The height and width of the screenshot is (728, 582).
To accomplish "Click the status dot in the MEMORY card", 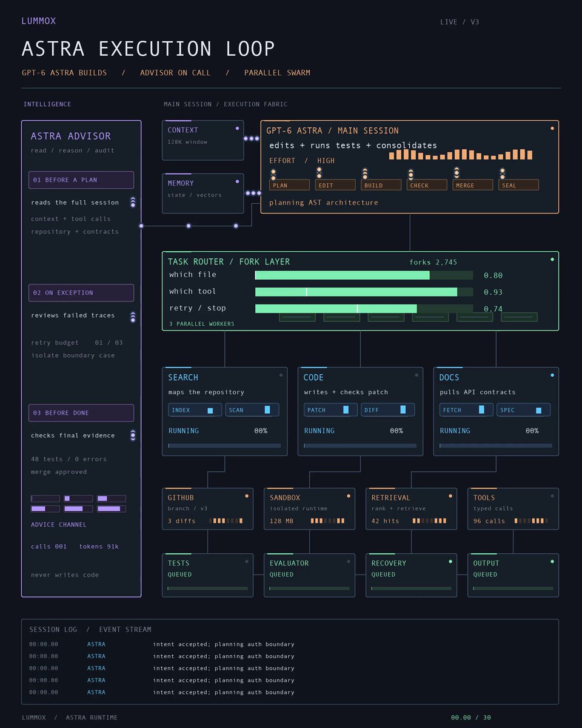I will click(237, 181).
